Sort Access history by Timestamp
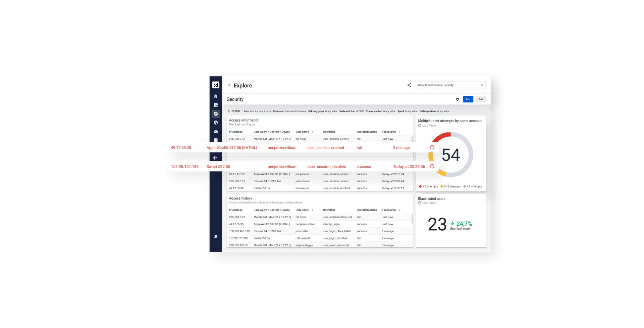Viewport: 644px width, 328px height. pos(399,210)
